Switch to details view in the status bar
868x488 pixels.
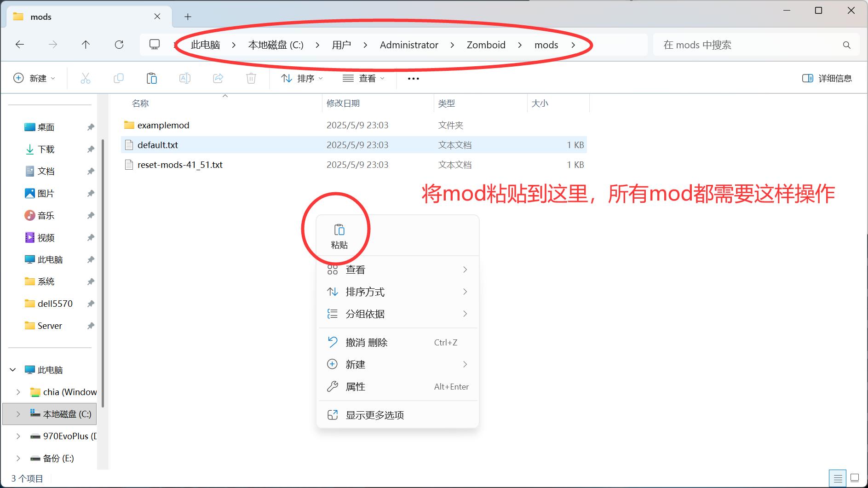(x=838, y=478)
